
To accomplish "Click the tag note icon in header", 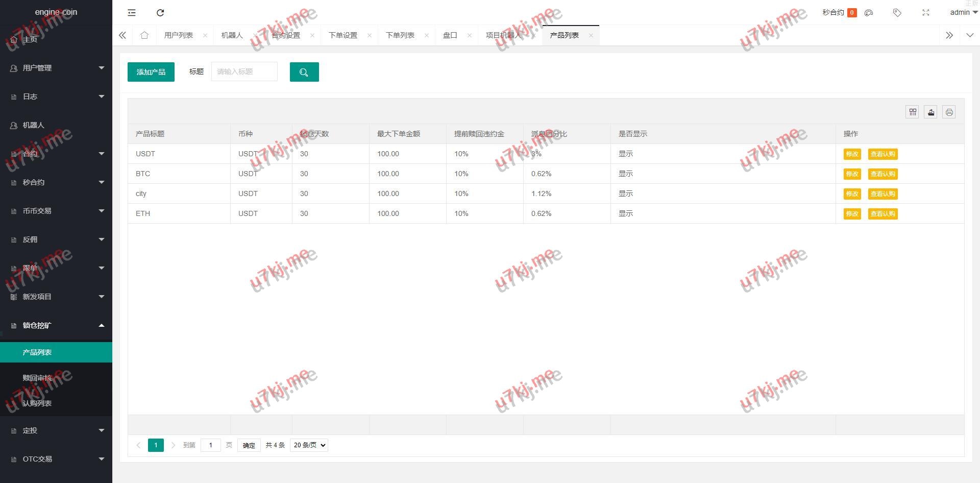I will pyautogui.click(x=897, y=13).
